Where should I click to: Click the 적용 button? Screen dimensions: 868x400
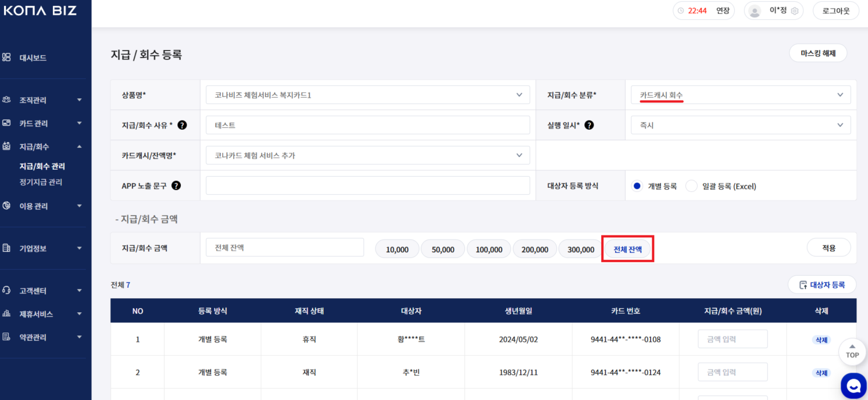point(828,248)
